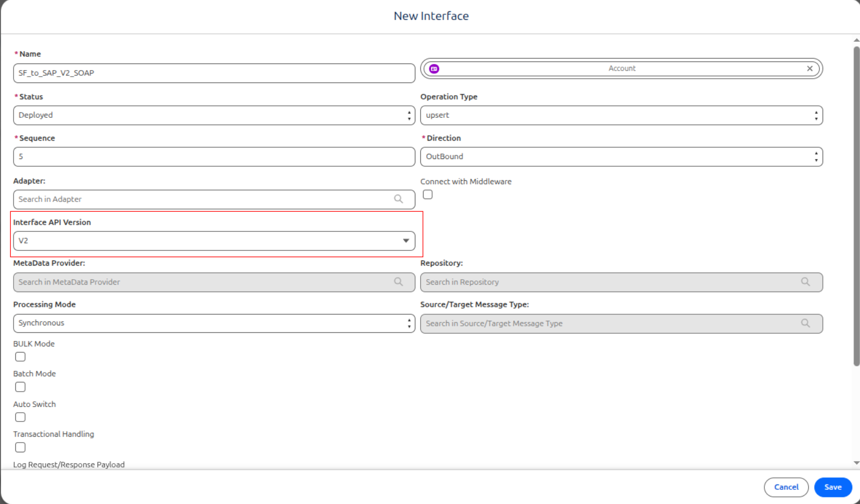Click the scrollbar up arrow
The height and width of the screenshot is (504, 860).
point(856,40)
